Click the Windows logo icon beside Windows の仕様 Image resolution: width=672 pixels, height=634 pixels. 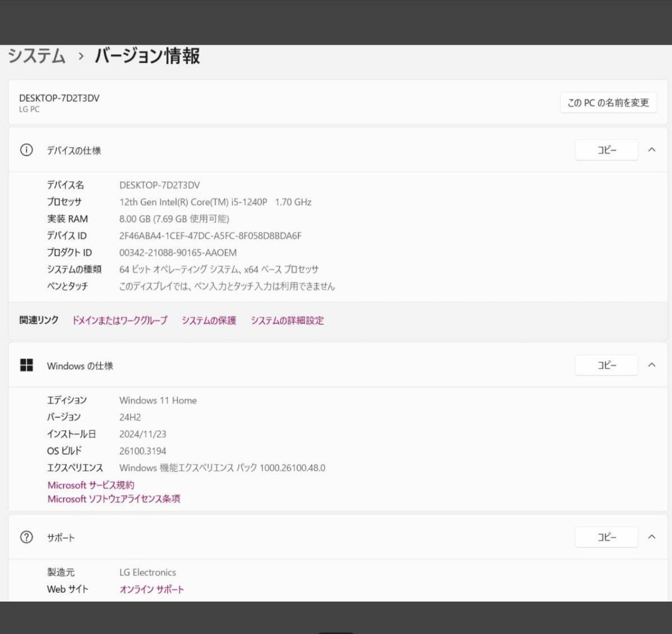26,365
